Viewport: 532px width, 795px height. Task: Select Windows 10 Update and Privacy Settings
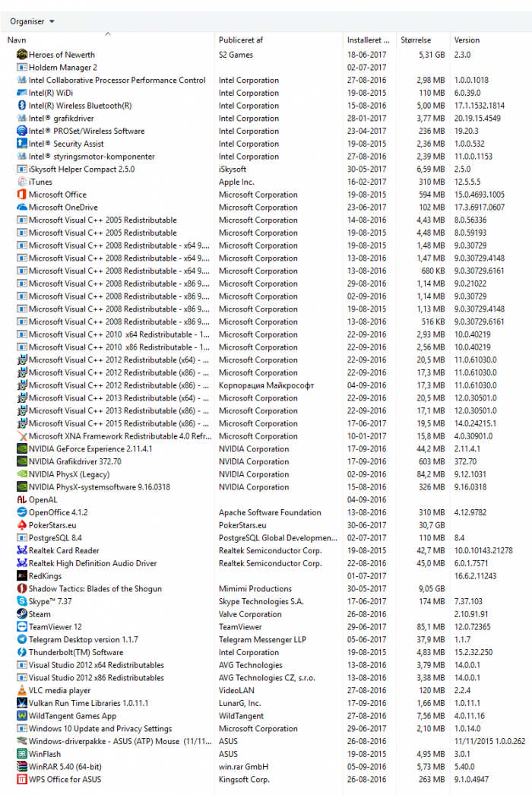(100, 729)
